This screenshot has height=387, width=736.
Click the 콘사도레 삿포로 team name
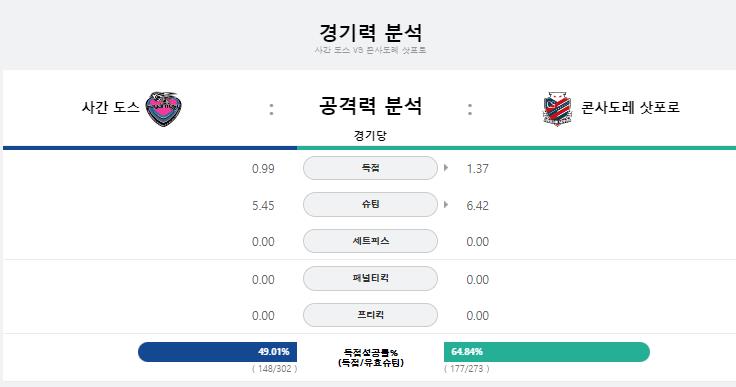tap(630, 108)
